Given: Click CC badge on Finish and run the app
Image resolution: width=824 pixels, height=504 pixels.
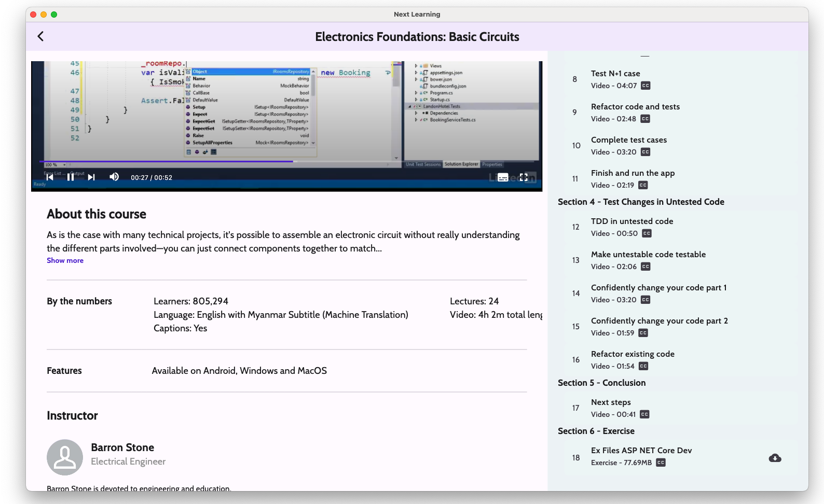Looking at the screenshot, I should [x=643, y=185].
